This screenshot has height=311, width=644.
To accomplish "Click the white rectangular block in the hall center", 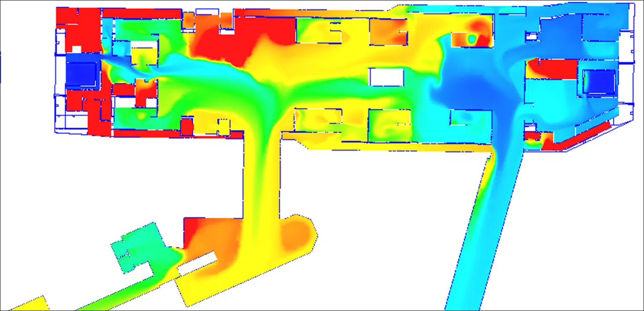I will tap(386, 77).
